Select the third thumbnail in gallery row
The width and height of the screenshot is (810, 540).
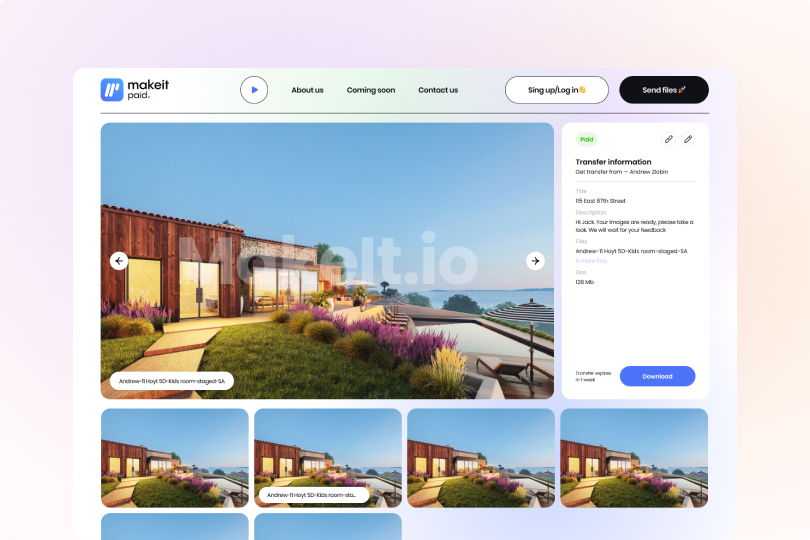pyautogui.click(x=481, y=458)
